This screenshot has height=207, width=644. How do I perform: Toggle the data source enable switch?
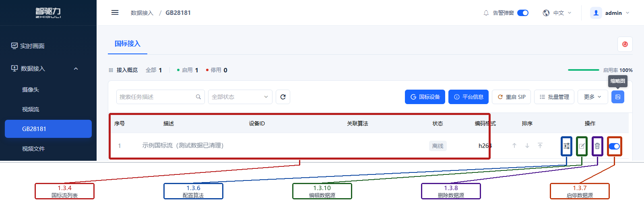coord(614,146)
